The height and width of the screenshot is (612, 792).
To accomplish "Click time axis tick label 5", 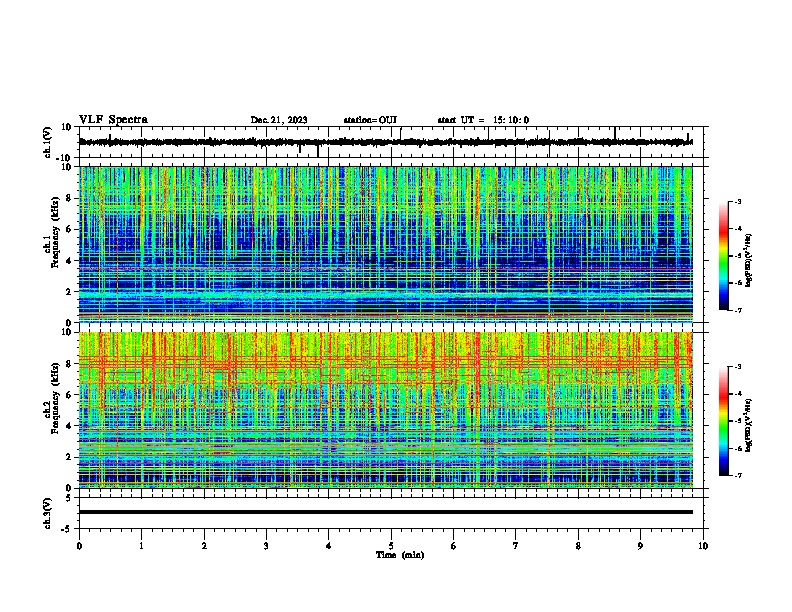I will click(391, 545).
